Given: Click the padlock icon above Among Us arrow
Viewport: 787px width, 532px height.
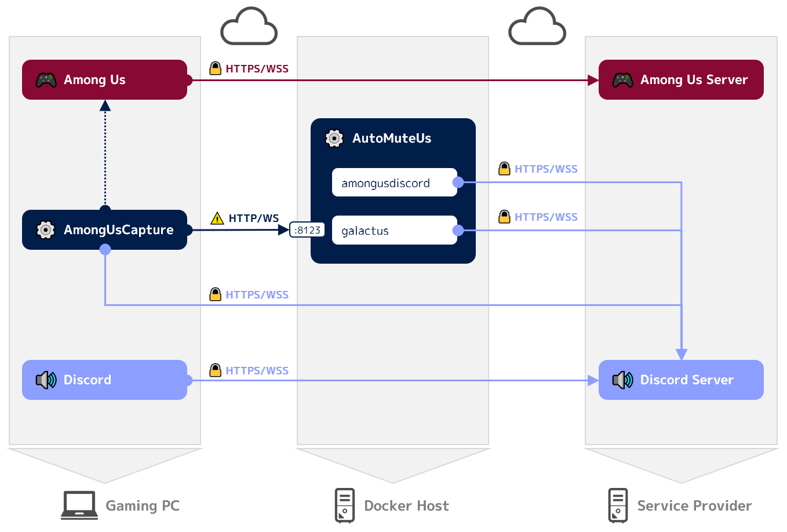Looking at the screenshot, I should [x=215, y=68].
